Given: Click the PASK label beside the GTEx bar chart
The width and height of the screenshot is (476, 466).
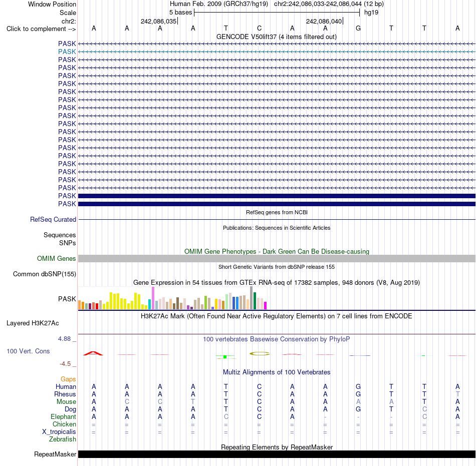Looking at the screenshot, I should [x=67, y=299].
